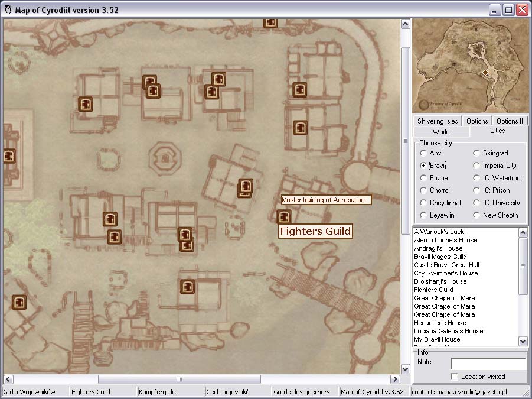Choose the IC: University option
Image resolution: width=532 pixels, height=399 pixels.
(x=476, y=203)
